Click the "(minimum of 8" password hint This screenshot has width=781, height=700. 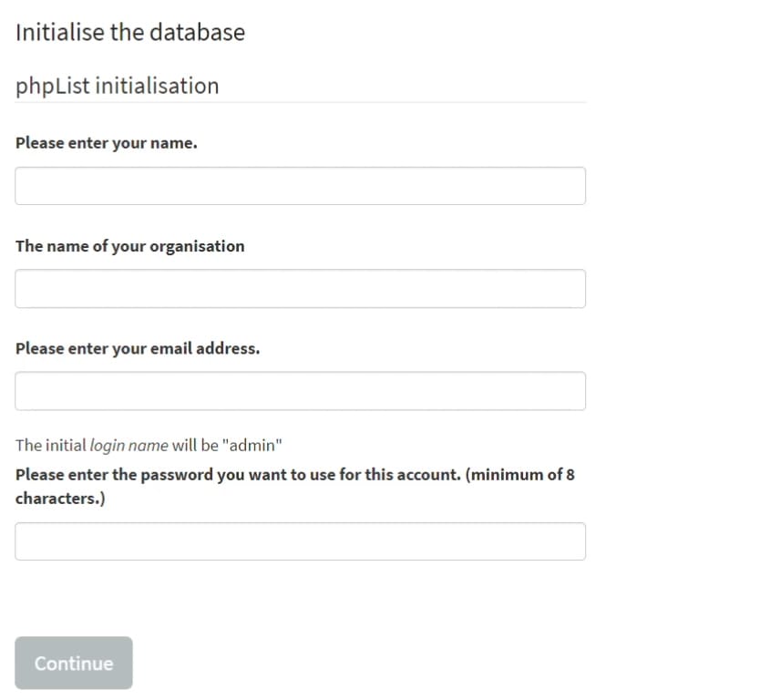520,475
